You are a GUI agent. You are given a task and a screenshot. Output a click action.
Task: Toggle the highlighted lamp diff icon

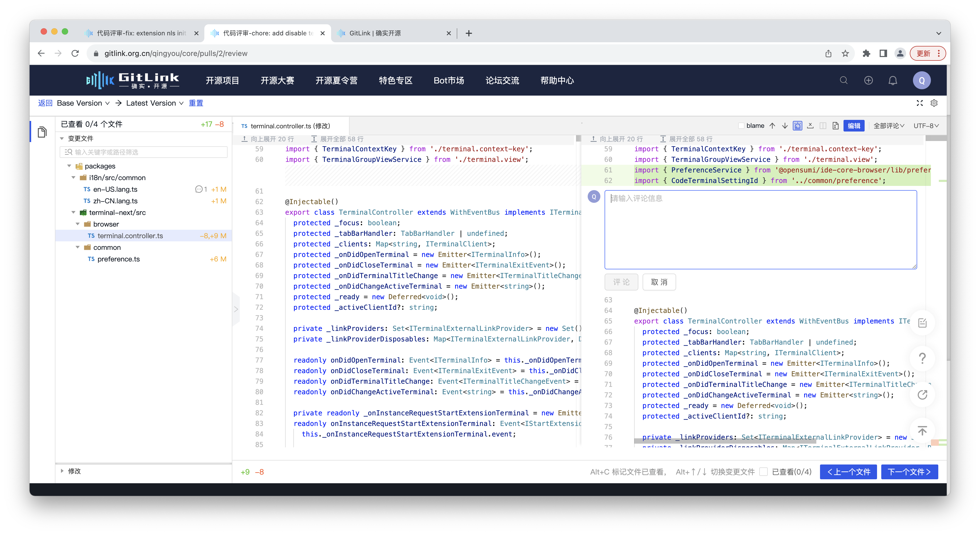click(x=797, y=125)
